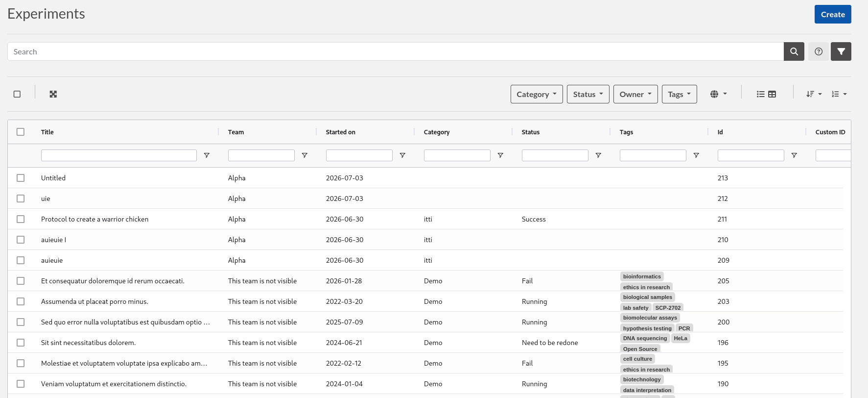Click the Team column filter funnel
This screenshot has height=398, width=868.
(305, 155)
